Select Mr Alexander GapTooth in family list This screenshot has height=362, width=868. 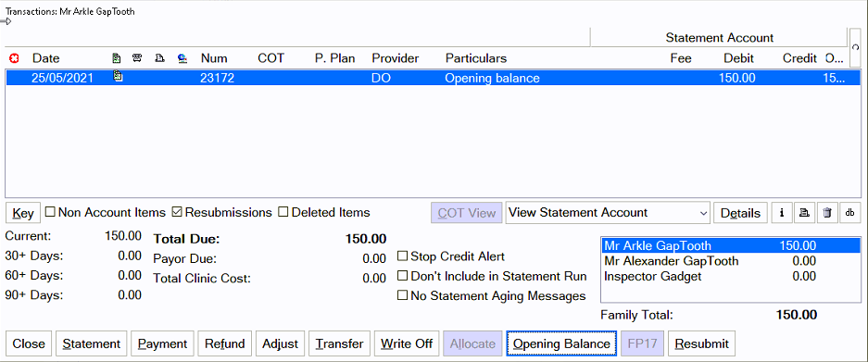(x=711, y=261)
